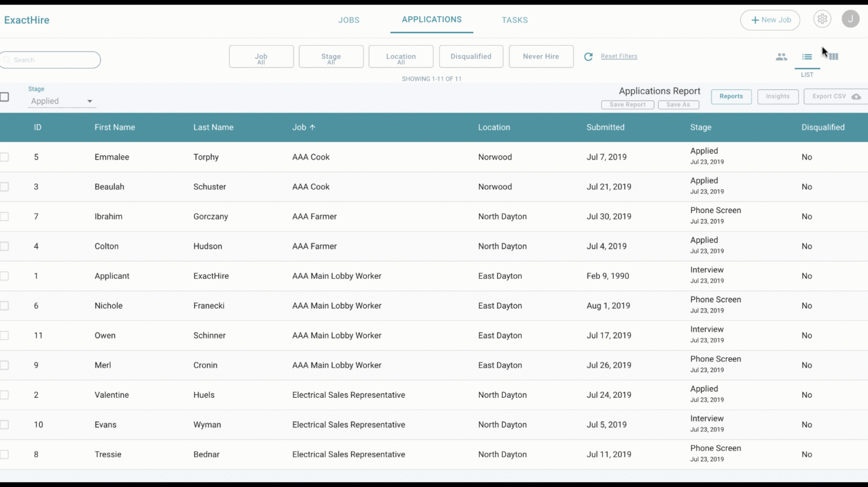868x487 pixels.
Task: Check the box for Ibrahim Gorczany
Action: pos(4,217)
